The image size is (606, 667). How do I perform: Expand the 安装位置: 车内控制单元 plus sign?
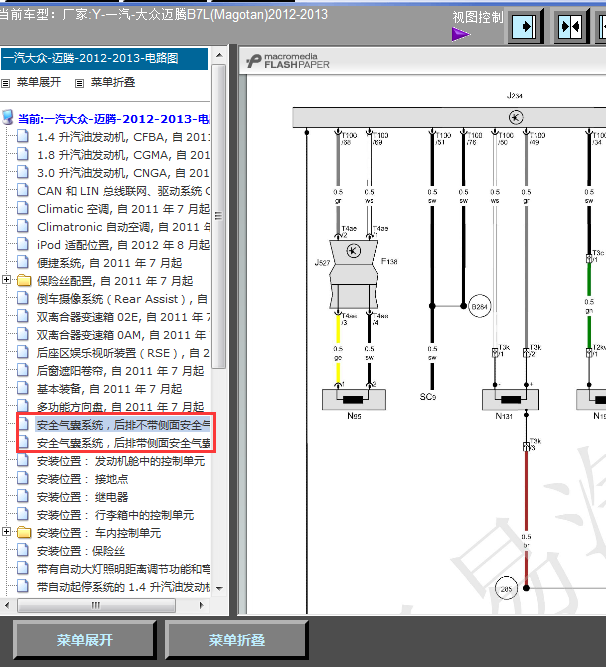pyautogui.click(x=6, y=531)
